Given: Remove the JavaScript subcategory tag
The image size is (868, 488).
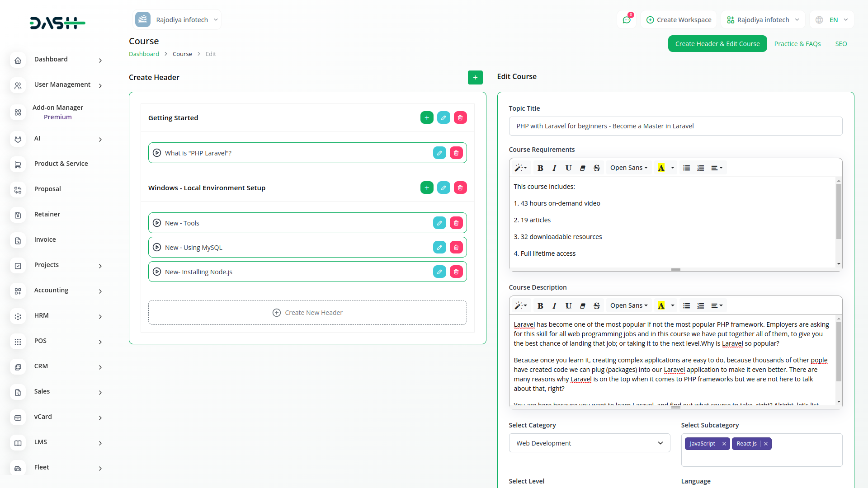Looking at the screenshot, I should coord(724,444).
